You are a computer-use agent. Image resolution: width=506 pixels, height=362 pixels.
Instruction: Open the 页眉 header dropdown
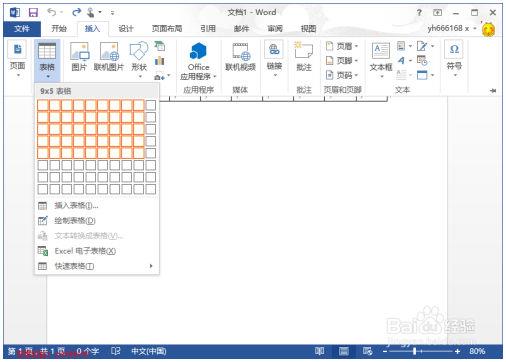point(342,46)
